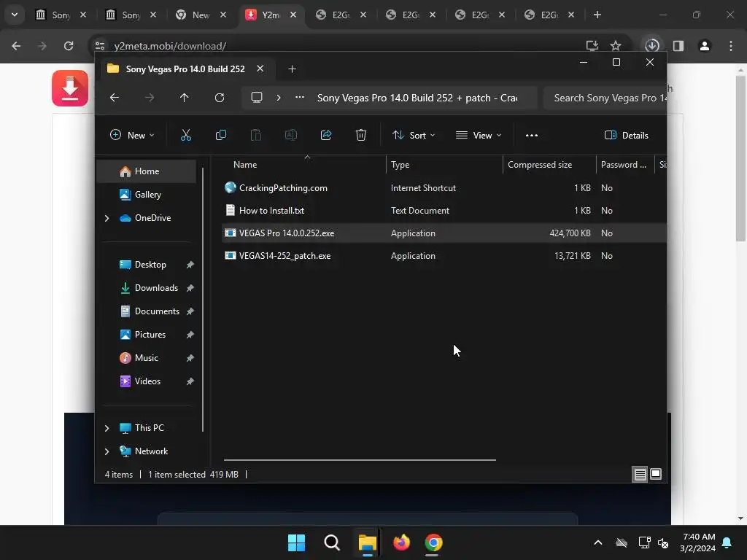
Task: Open Gallery in navigation pane
Action: coord(147,194)
